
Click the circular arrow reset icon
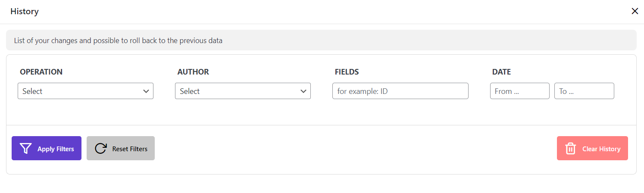coord(100,149)
